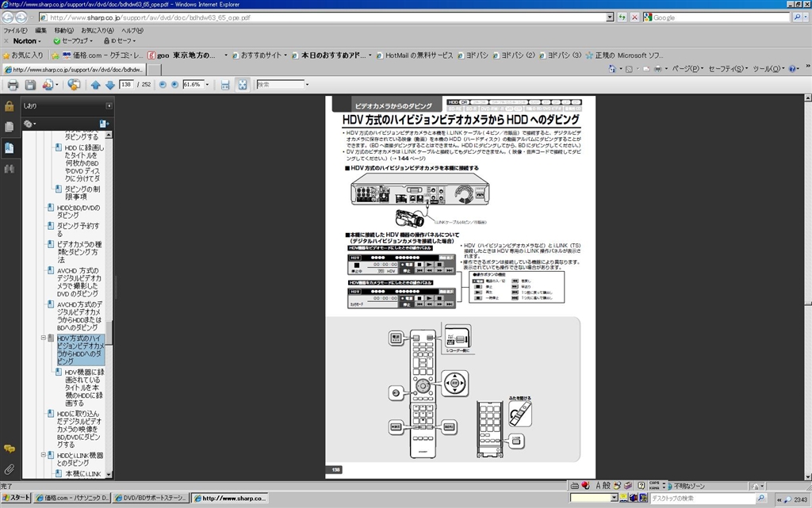
Task: Open the page thumbnails panel icon
Action: coord(9,127)
